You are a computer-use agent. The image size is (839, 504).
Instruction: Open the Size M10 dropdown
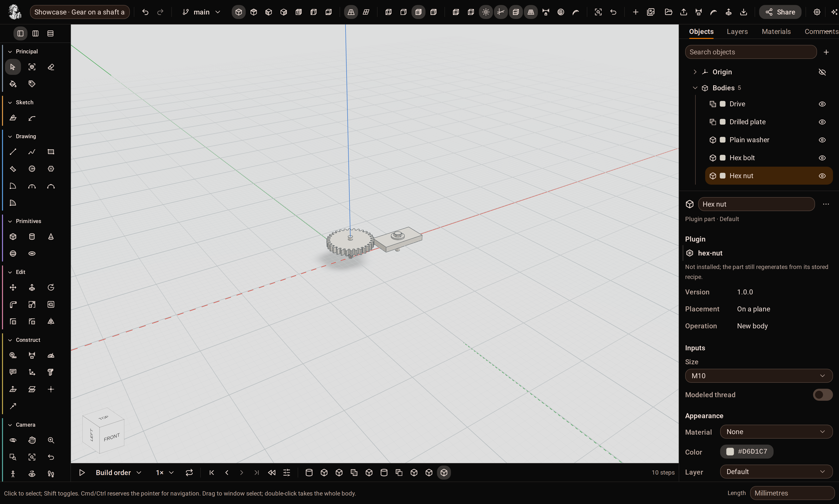(x=758, y=376)
